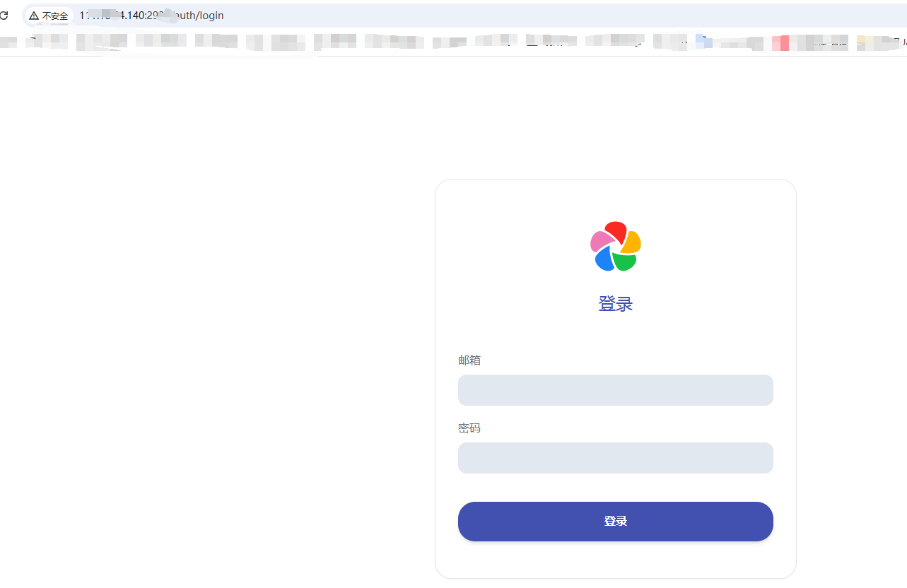Click the email (邮箱) input field
This screenshot has width=907, height=588.
point(615,390)
